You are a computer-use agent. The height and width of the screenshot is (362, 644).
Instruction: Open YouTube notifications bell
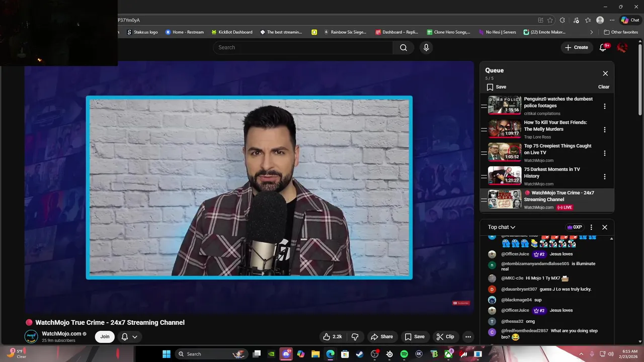603,47
